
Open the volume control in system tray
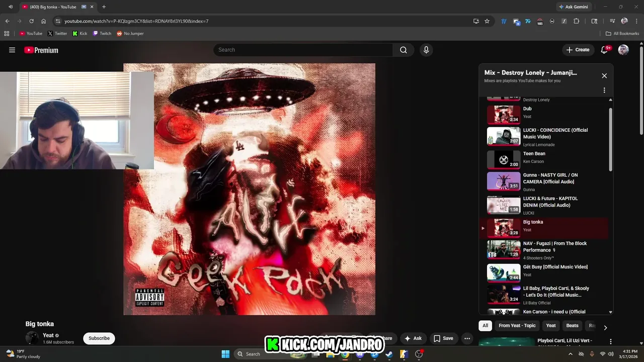pyautogui.click(x=611, y=354)
